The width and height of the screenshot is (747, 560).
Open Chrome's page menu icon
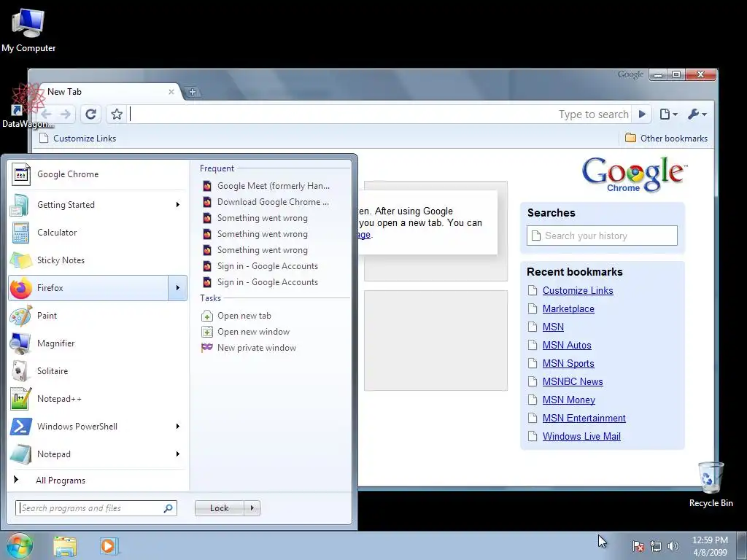668,114
